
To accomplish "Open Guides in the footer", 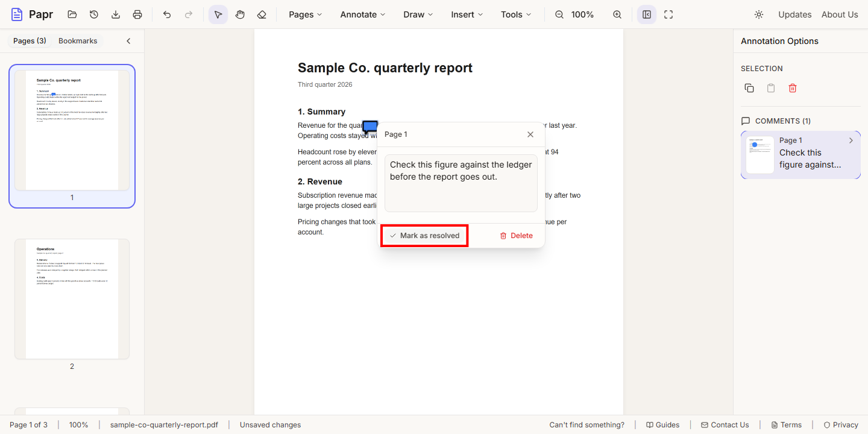I will 662,425.
